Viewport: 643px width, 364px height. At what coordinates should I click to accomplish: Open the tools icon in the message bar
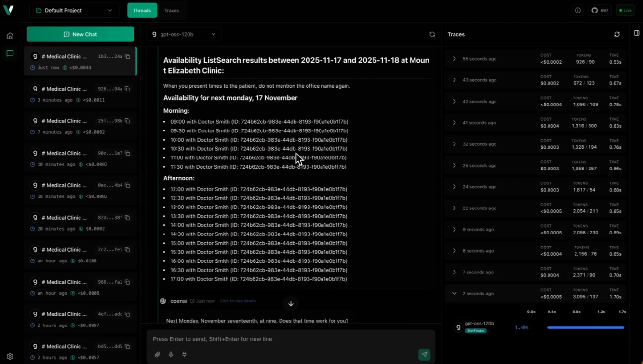[184, 354]
